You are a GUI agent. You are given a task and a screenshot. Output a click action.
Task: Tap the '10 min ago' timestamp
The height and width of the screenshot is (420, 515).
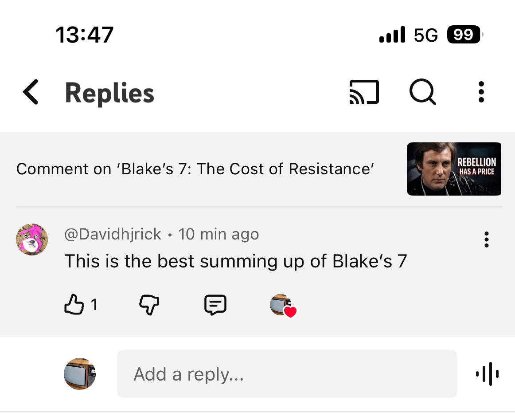pos(219,234)
